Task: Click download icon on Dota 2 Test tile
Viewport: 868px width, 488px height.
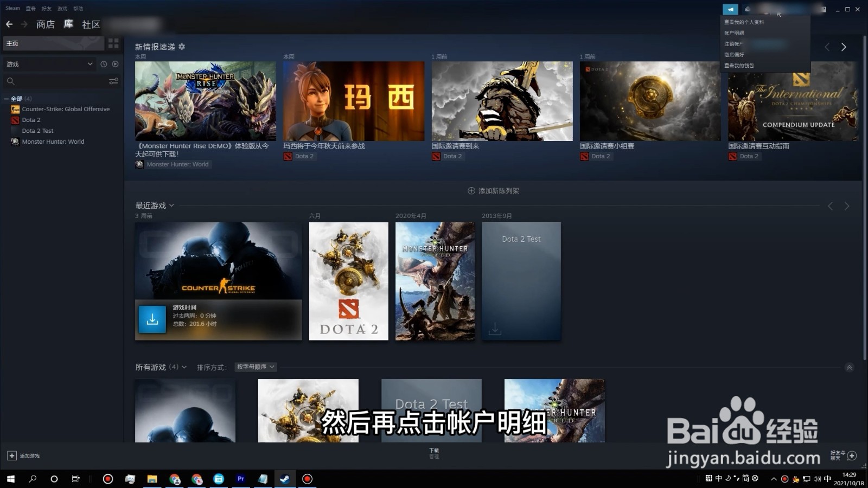Action: coord(495,329)
